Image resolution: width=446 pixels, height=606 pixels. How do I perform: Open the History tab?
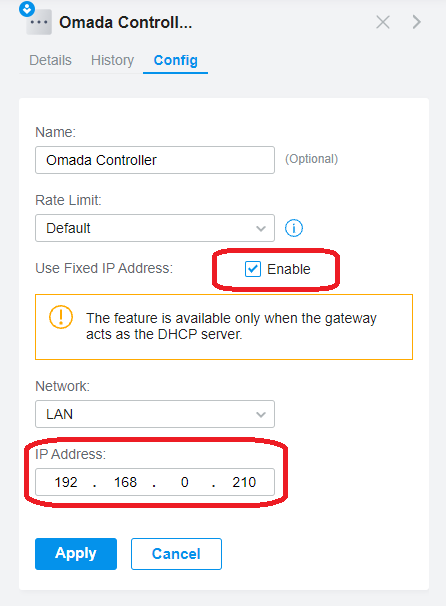coord(112,60)
